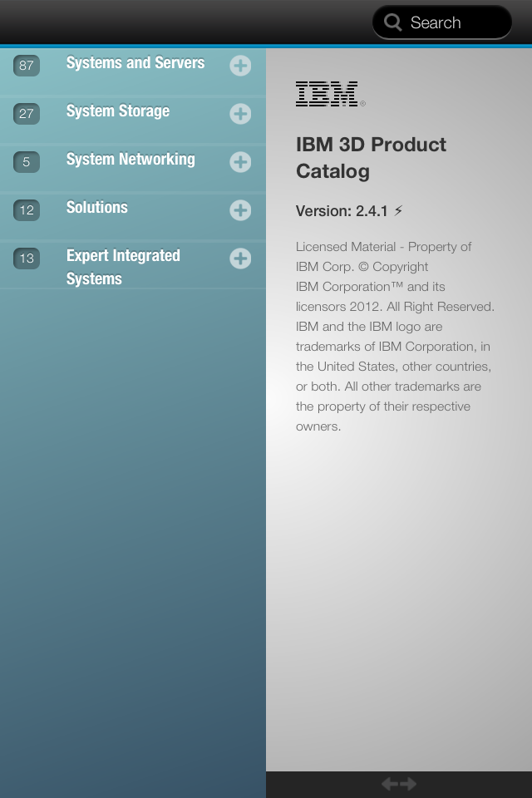Expand the System Storage plus icon
The width and height of the screenshot is (532, 798).
pyautogui.click(x=240, y=114)
